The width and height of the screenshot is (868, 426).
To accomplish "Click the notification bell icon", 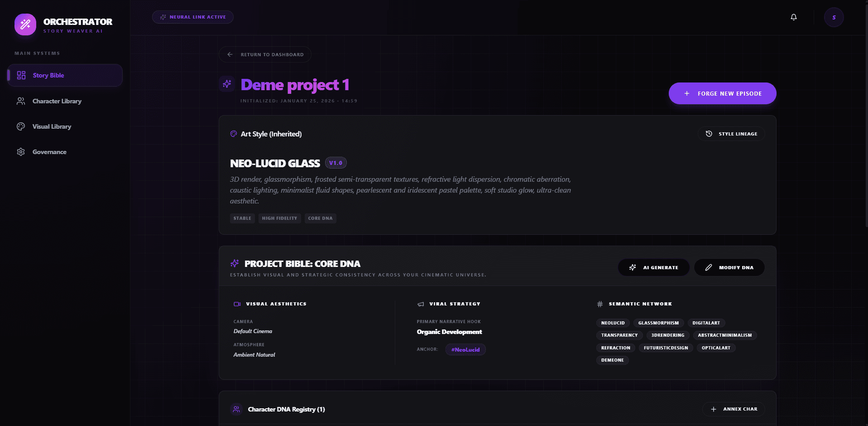I will 793,17.
